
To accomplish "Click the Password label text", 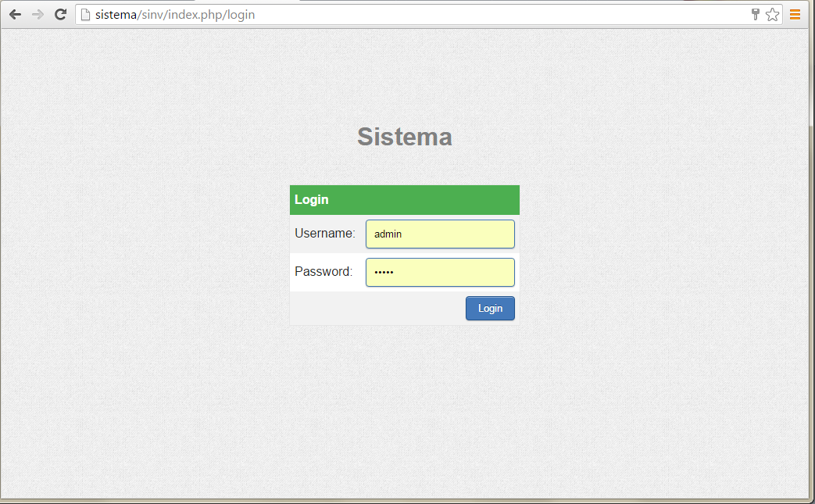I will coord(323,271).
